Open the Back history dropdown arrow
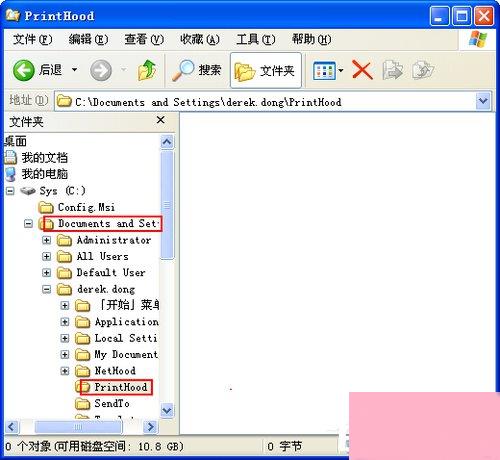Image resolution: width=500 pixels, height=460 pixels. [x=75, y=70]
